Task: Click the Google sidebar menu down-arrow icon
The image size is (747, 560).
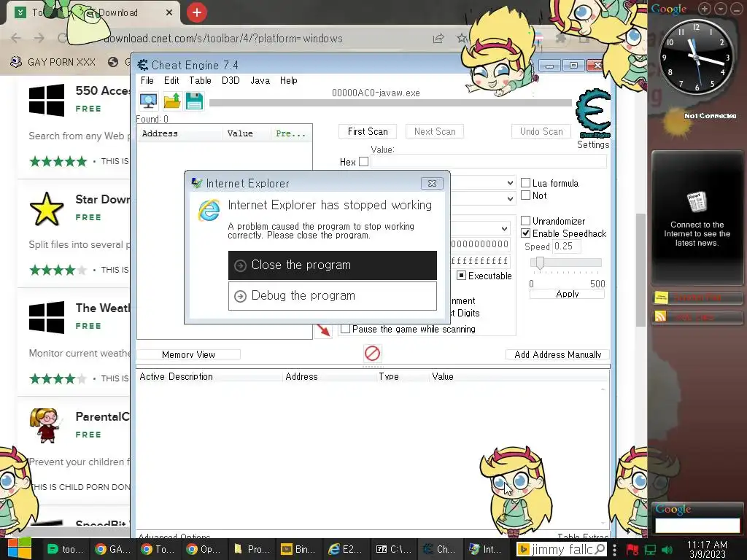Action: pyautogui.click(x=721, y=9)
